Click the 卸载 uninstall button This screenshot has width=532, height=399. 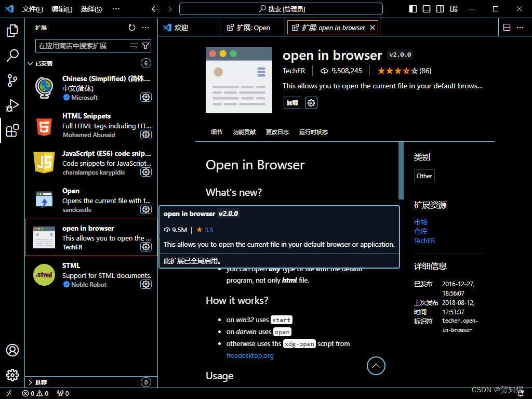point(292,103)
